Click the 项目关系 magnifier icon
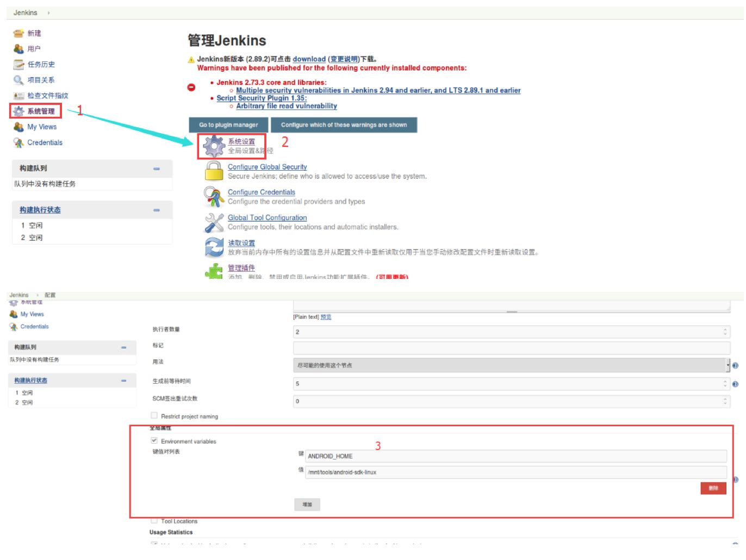Viewport: 746px width, 560px height. [x=18, y=80]
